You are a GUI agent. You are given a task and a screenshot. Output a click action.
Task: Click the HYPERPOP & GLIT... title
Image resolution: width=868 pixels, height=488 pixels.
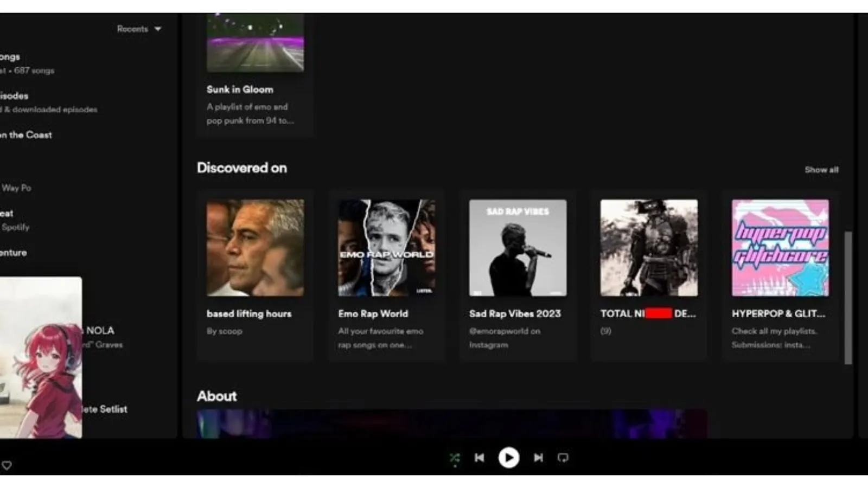point(778,313)
